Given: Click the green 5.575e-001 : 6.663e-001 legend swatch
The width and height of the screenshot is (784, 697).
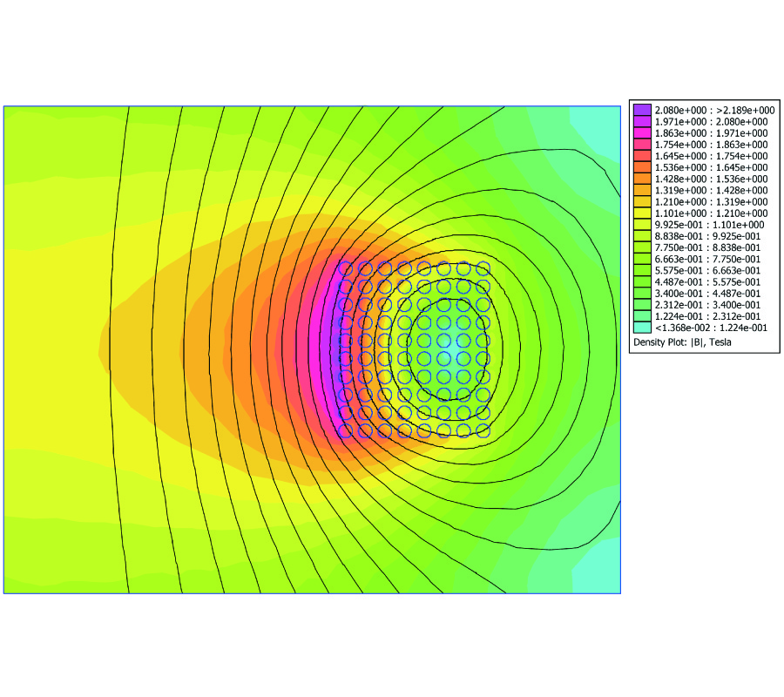Looking at the screenshot, I should point(642,270).
